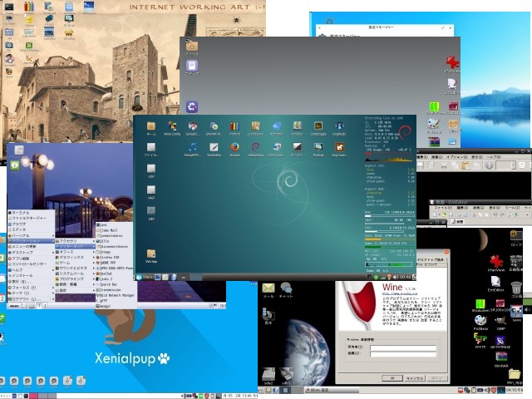532x399 pixels.
Task: Launch Firefox ESR from internet submenu
Action: 116,258
